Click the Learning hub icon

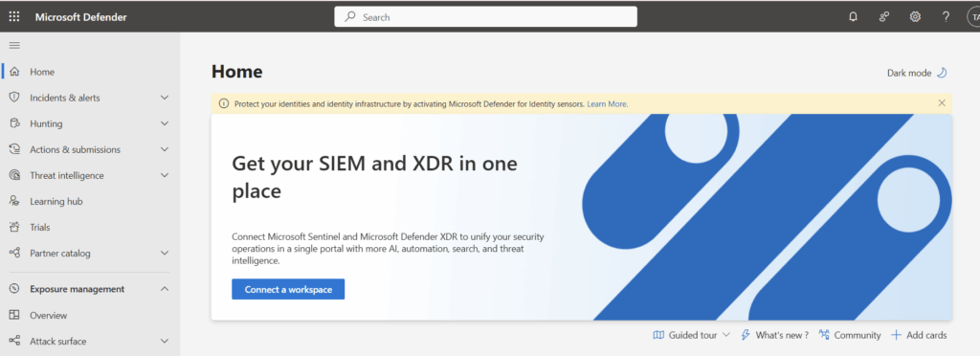point(14,201)
